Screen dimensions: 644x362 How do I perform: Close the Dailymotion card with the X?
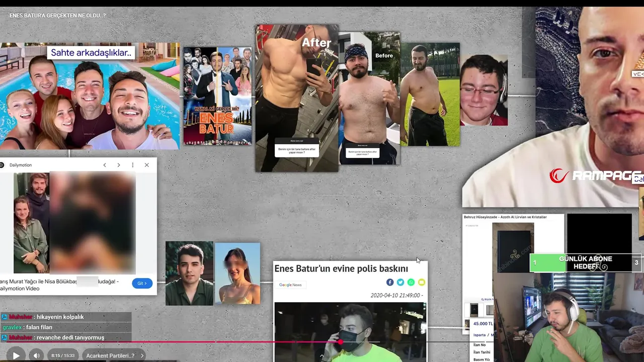147,165
